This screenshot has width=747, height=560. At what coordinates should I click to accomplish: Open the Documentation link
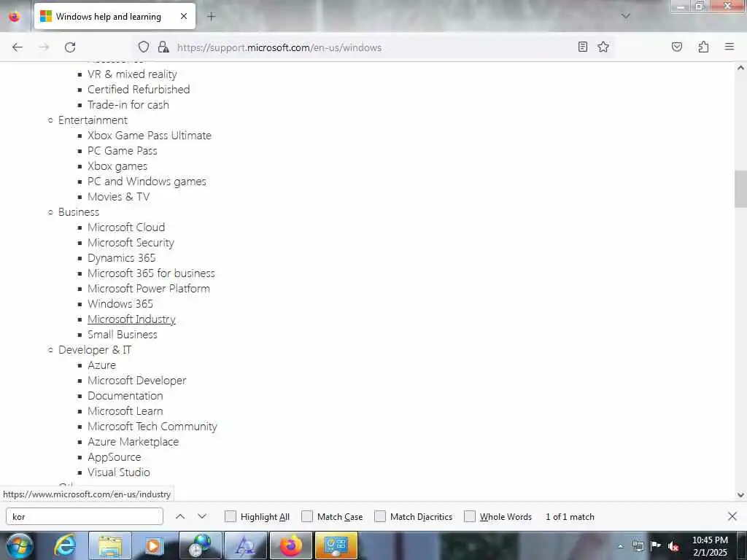(x=125, y=396)
